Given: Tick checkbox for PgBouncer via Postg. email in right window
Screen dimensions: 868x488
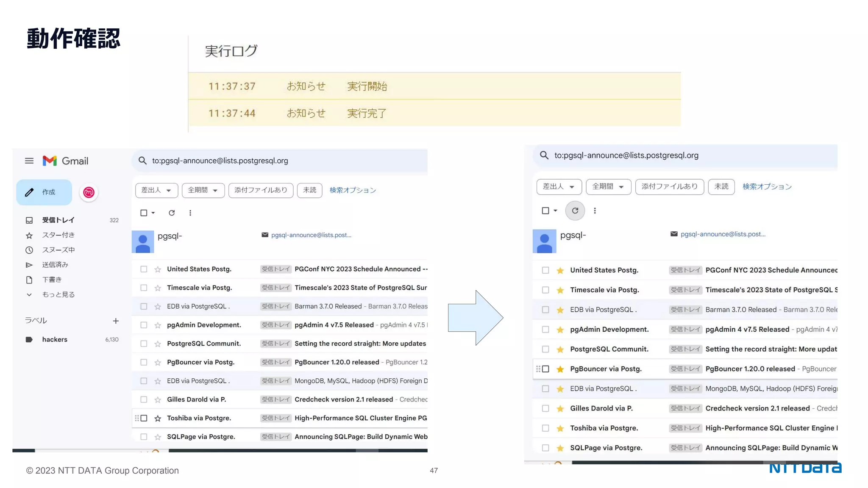Looking at the screenshot, I should point(545,369).
